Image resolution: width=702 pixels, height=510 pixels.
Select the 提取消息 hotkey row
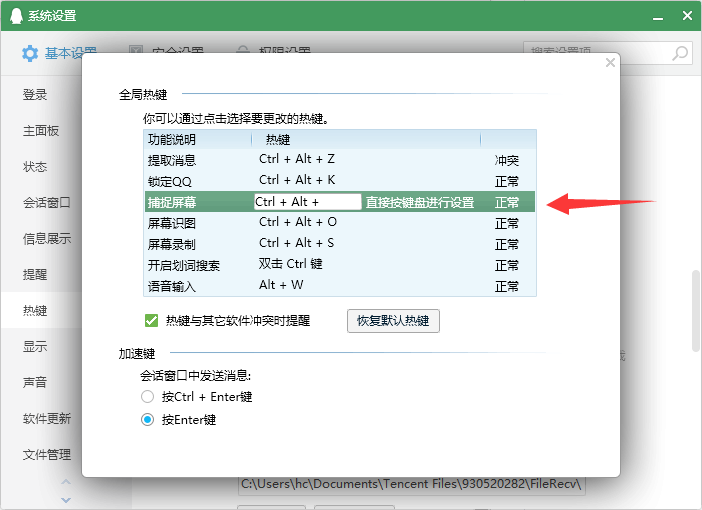coord(340,160)
